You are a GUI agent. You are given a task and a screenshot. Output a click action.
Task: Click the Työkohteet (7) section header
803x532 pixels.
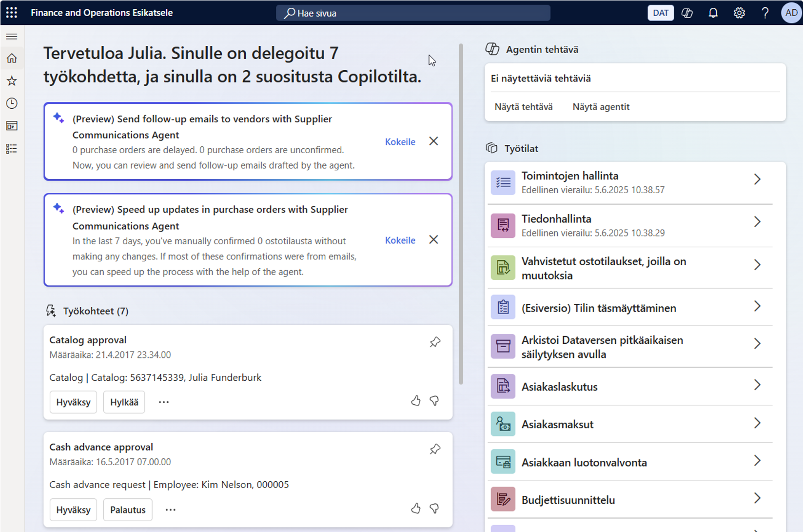point(96,311)
